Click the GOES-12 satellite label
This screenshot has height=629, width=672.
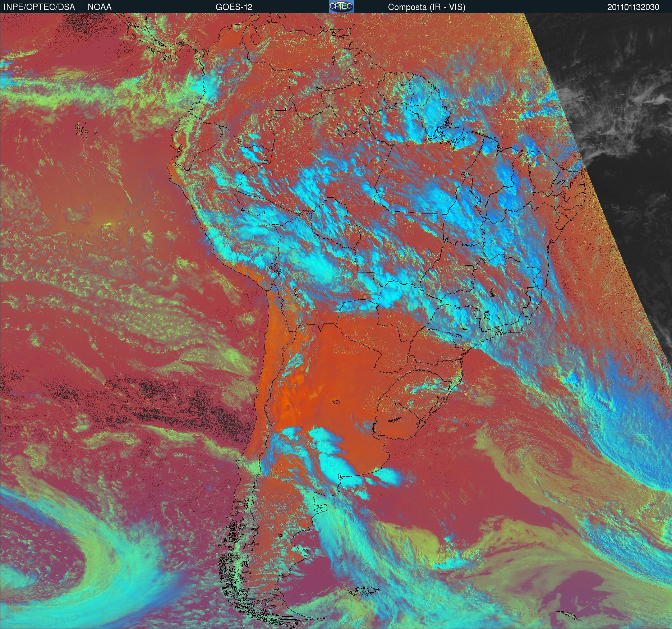coord(234,7)
